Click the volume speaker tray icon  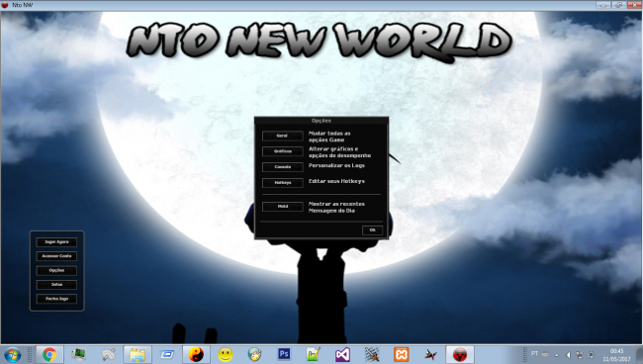[569, 355]
